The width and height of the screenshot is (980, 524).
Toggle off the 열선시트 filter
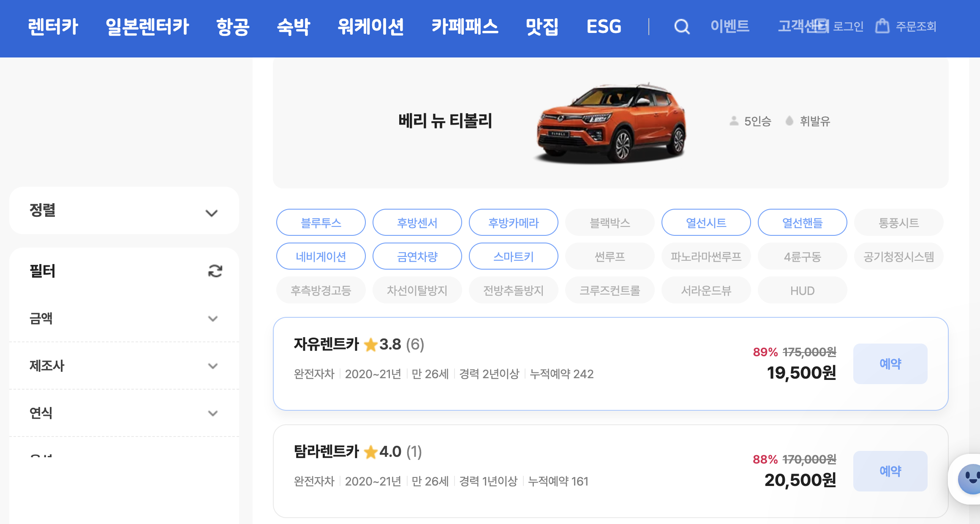pos(705,223)
